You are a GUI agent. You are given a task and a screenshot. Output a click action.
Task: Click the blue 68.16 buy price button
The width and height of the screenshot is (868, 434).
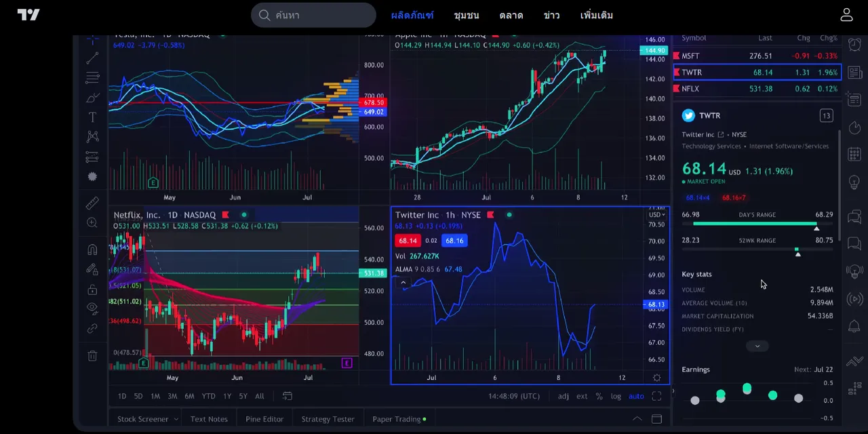[454, 241]
